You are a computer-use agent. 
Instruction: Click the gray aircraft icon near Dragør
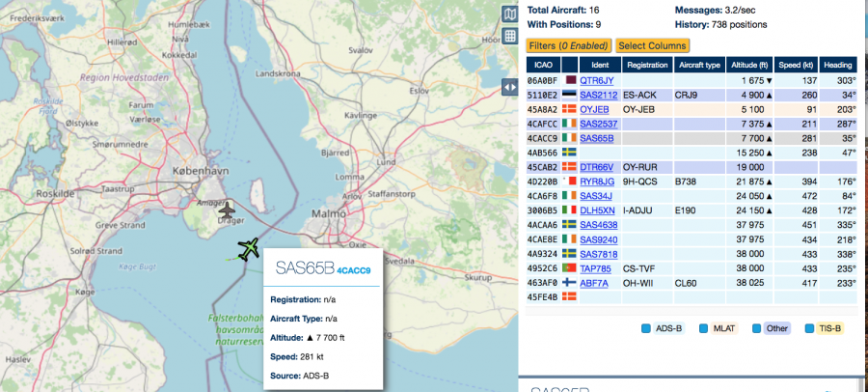coord(228,210)
